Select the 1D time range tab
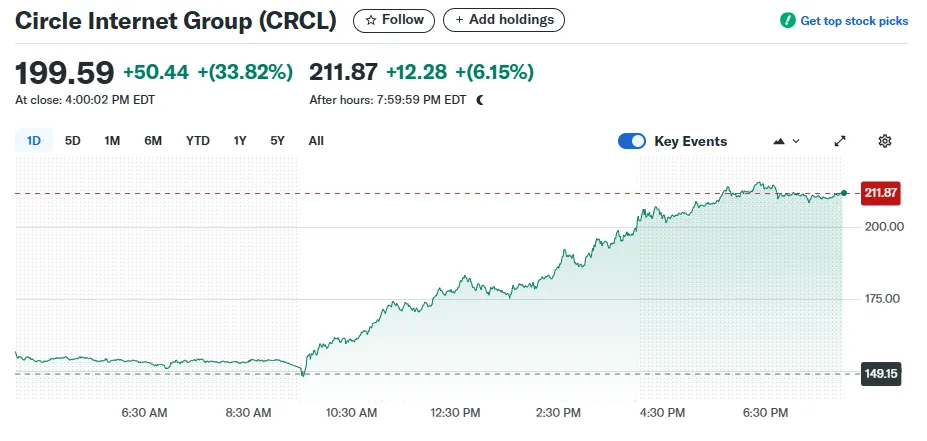 coord(34,141)
